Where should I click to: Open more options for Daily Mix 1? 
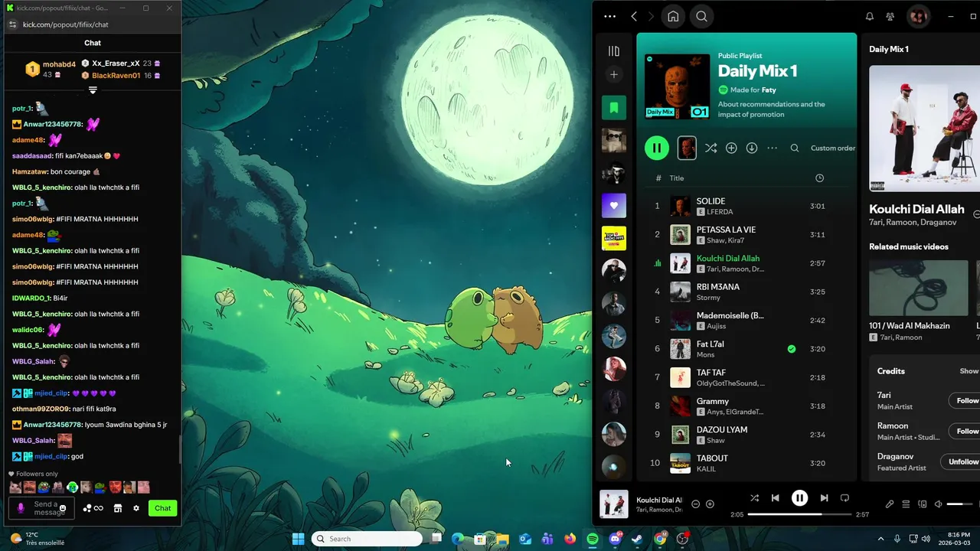772,148
